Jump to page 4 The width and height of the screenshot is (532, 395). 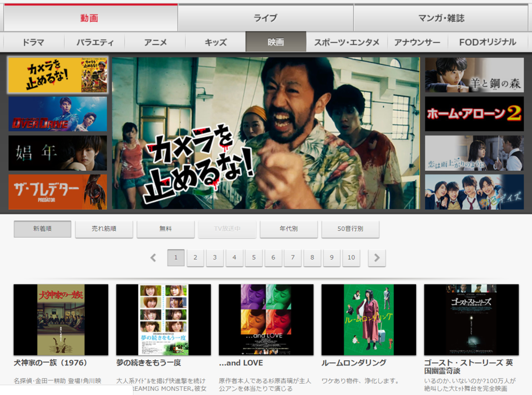(234, 257)
